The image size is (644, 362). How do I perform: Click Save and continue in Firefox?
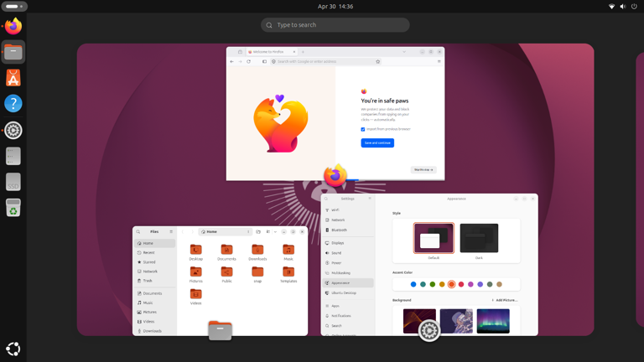pos(377,142)
